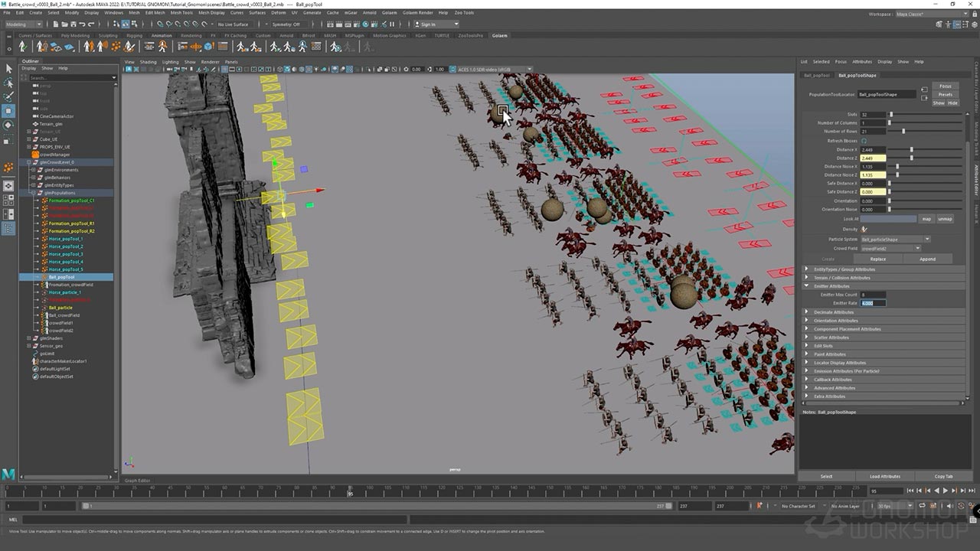Click the Load Attributes button
980x551 pixels.
pyautogui.click(x=884, y=476)
